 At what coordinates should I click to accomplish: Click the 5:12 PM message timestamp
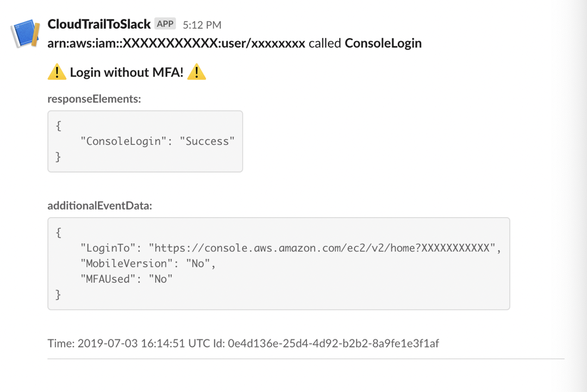click(x=202, y=25)
